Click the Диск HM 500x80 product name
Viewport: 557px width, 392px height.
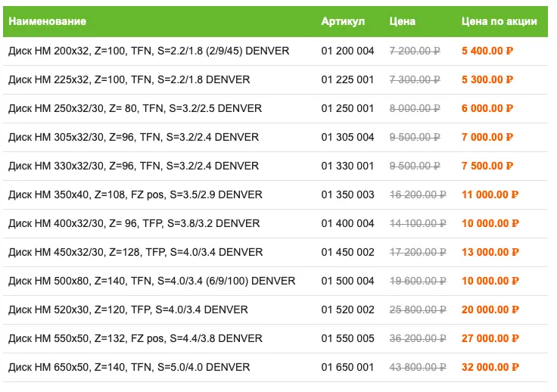[x=151, y=281]
